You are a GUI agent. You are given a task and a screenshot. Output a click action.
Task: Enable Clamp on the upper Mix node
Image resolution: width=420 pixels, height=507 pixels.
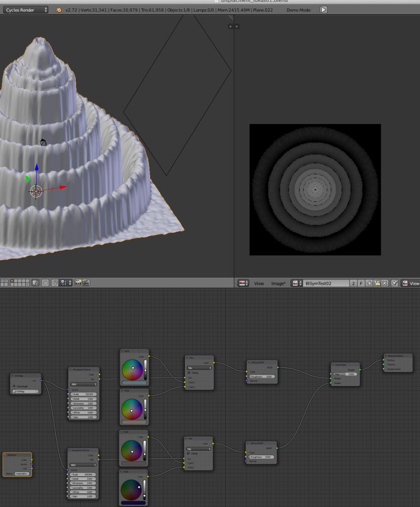coord(189,373)
